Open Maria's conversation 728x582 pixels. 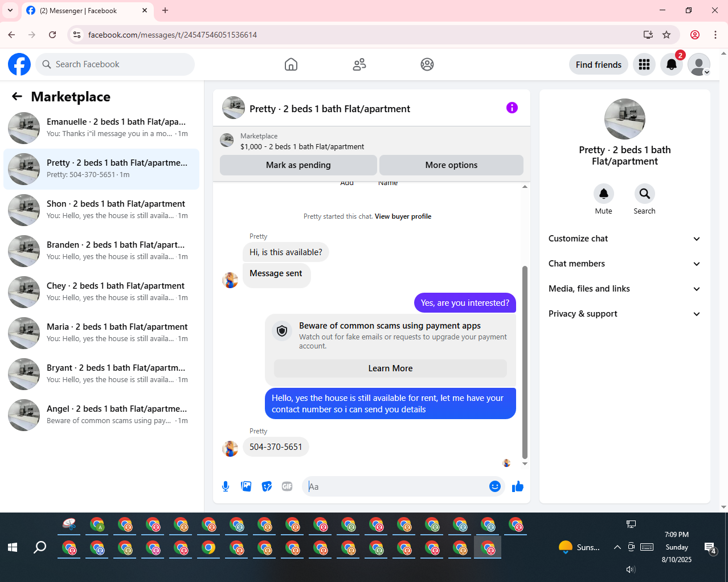pyautogui.click(x=101, y=333)
